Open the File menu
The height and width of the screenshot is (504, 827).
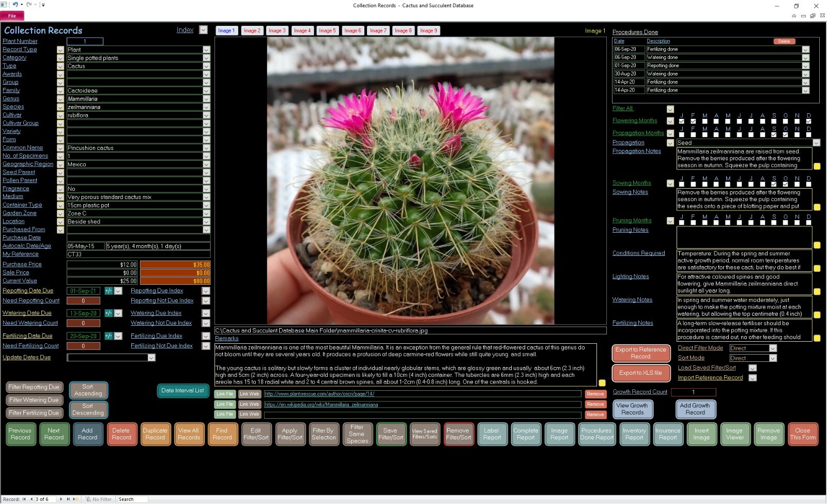pyautogui.click(x=12, y=16)
